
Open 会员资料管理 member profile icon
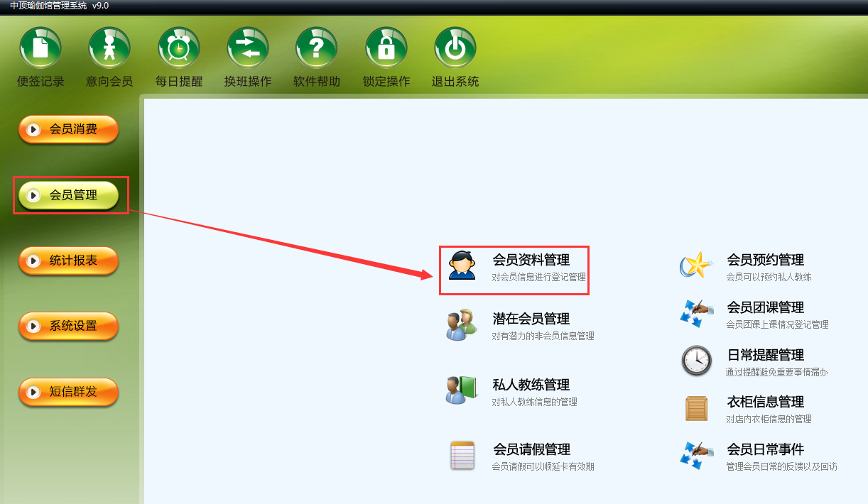click(x=462, y=265)
